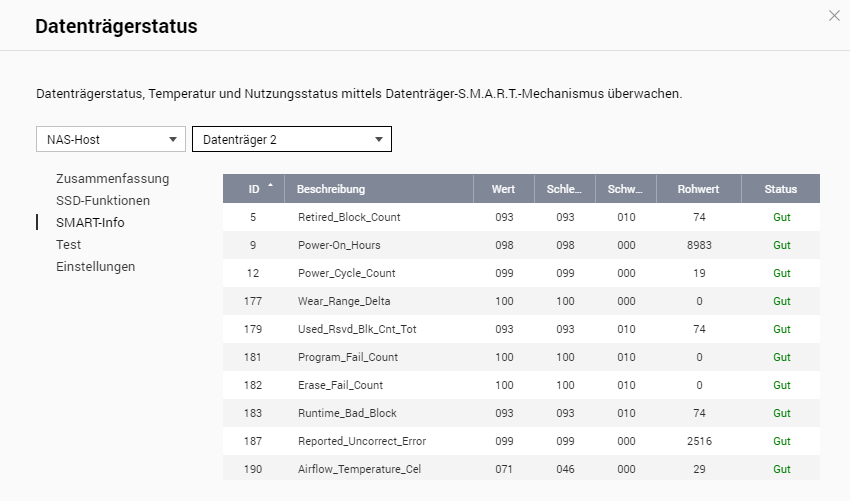The width and height of the screenshot is (850, 501).
Task: Click Gut status for Retired_Block_Count
Action: pyautogui.click(x=782, y=217)
